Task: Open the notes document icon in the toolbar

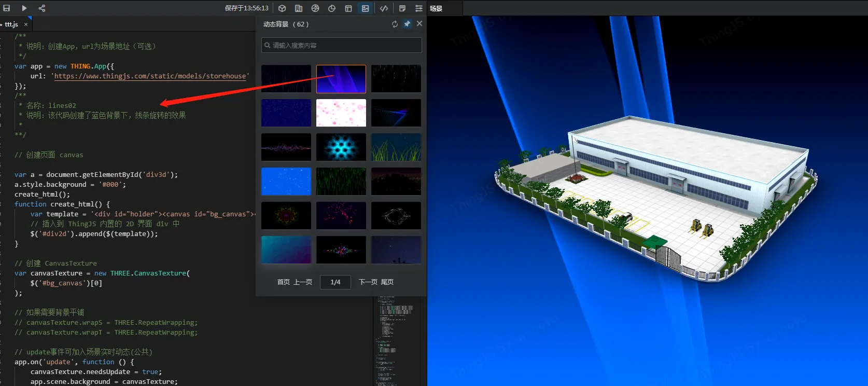Action: [402, 8]
